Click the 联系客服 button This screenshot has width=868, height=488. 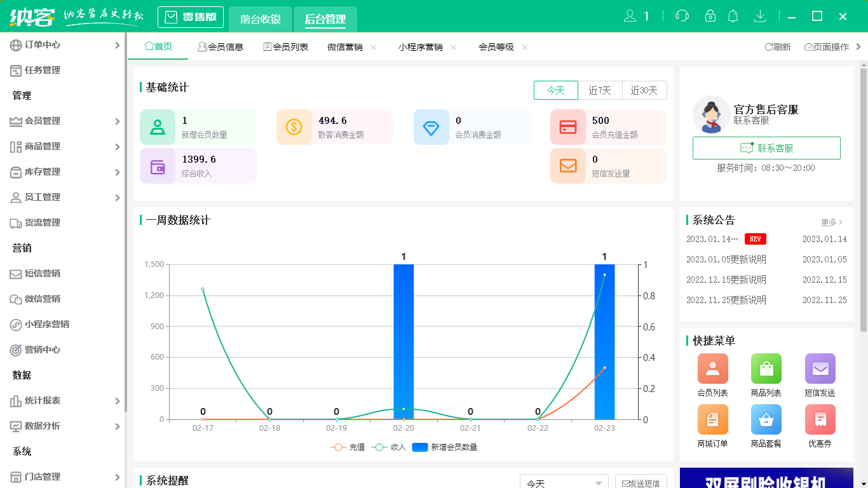[766, 149]
